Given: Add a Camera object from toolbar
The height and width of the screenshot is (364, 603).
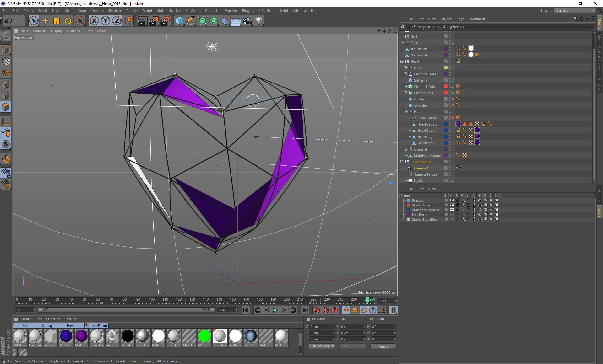Looking at the screenshot, I should click(247, 21).
